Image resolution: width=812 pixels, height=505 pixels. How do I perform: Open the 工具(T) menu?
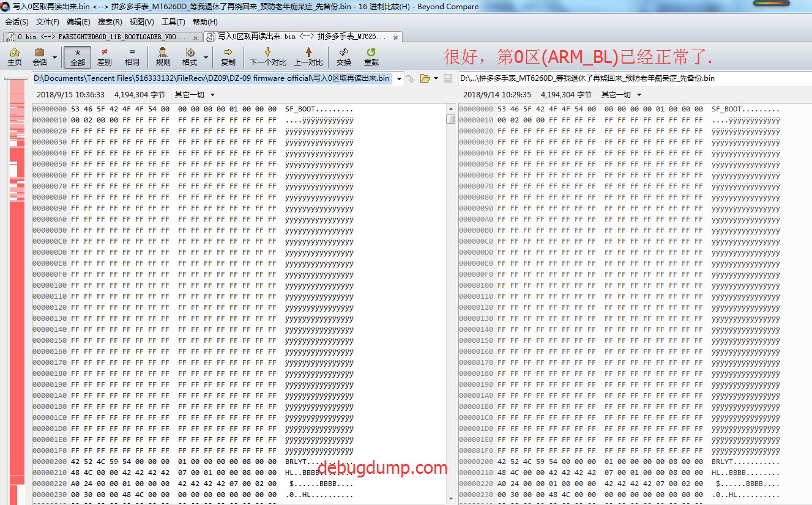coord(173,22)
